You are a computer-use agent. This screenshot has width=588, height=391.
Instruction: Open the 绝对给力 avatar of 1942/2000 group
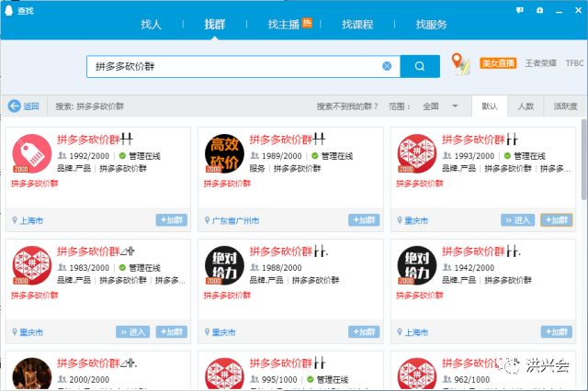click(417, 265)
